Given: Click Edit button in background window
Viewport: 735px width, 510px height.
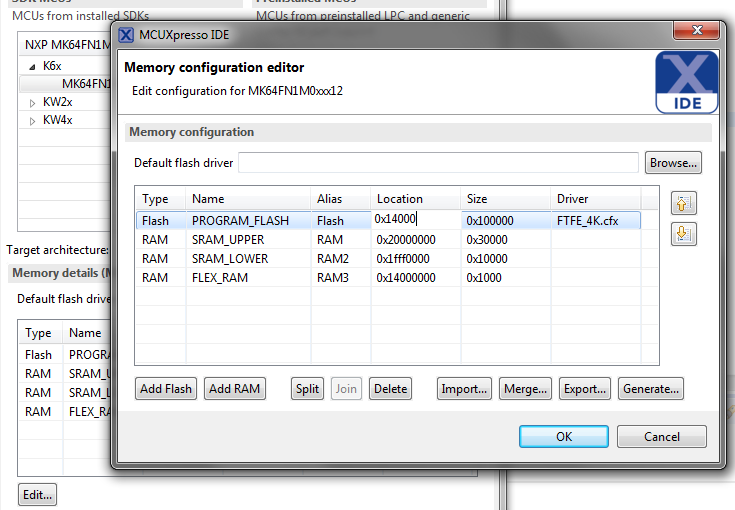Looking at the screenshot, I should [38, 495].
